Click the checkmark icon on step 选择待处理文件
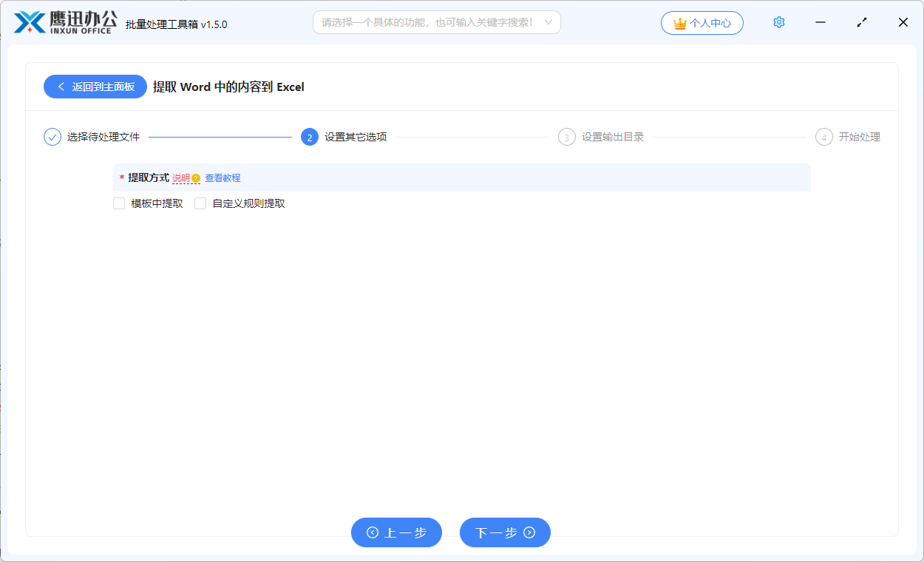Screen dimensions: 924x562 [50, 137]
